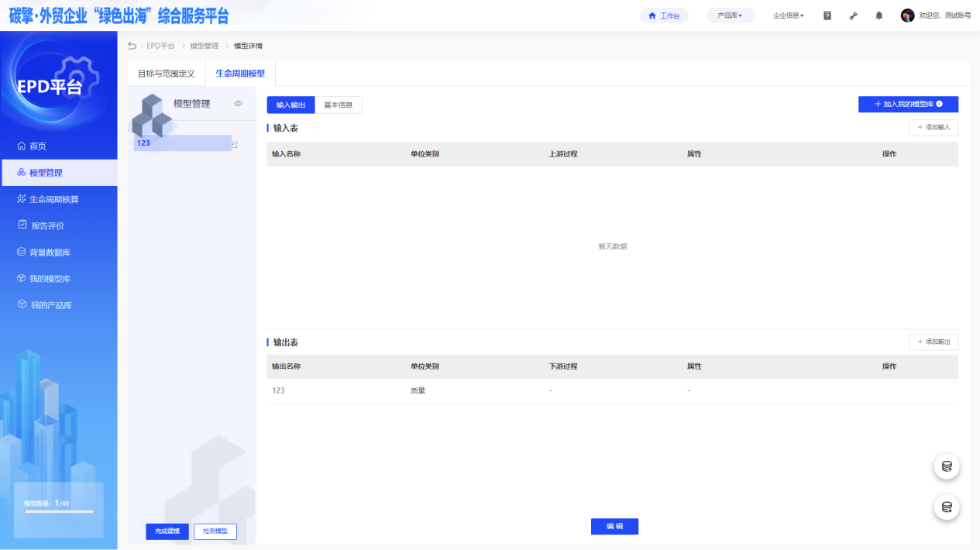980x550 pixels.
Task: Click the user avatar picture
Action: pos(907,15)
